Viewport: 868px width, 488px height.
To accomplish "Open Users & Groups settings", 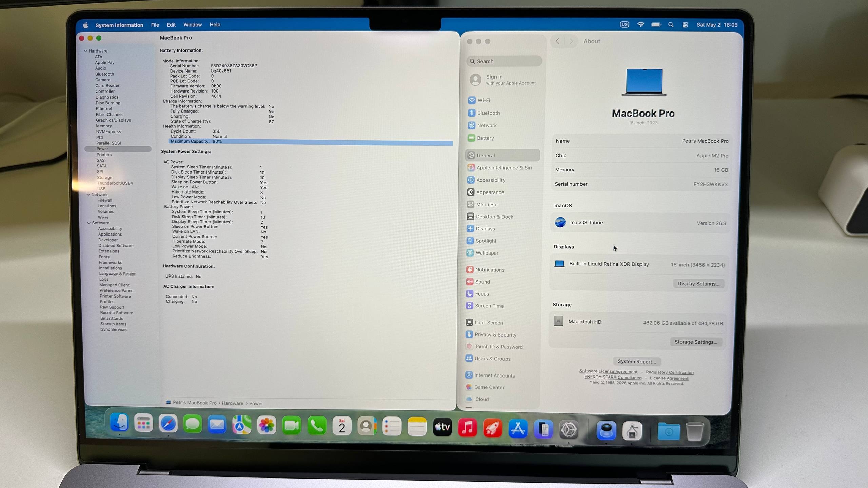I will tap(488, 359).
